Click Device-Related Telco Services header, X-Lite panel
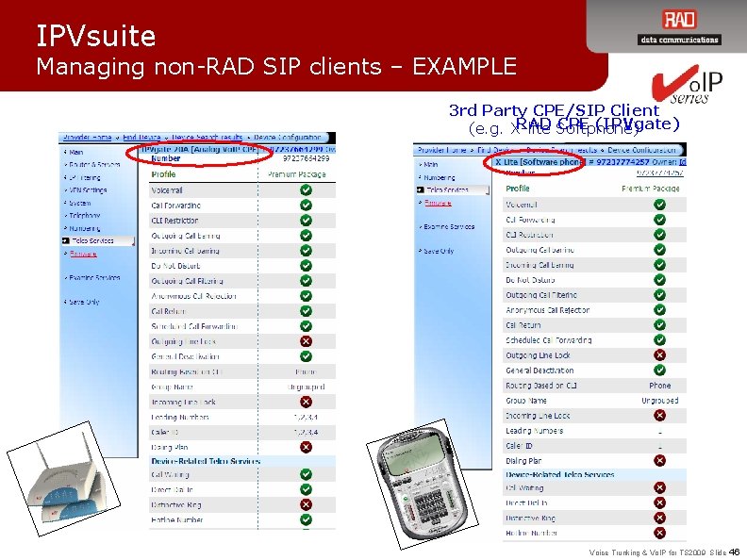The width and height of the screenshot is (747, 560). (x=559, y=474)
